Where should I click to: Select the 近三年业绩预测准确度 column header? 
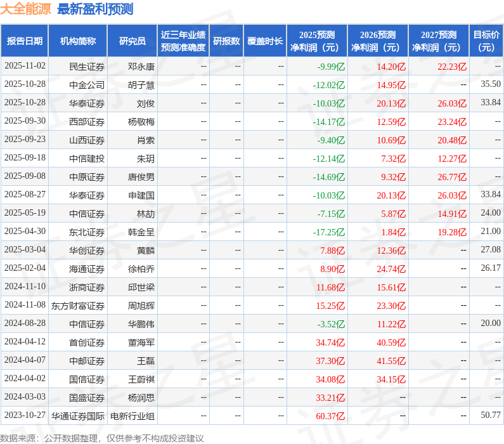183,41
